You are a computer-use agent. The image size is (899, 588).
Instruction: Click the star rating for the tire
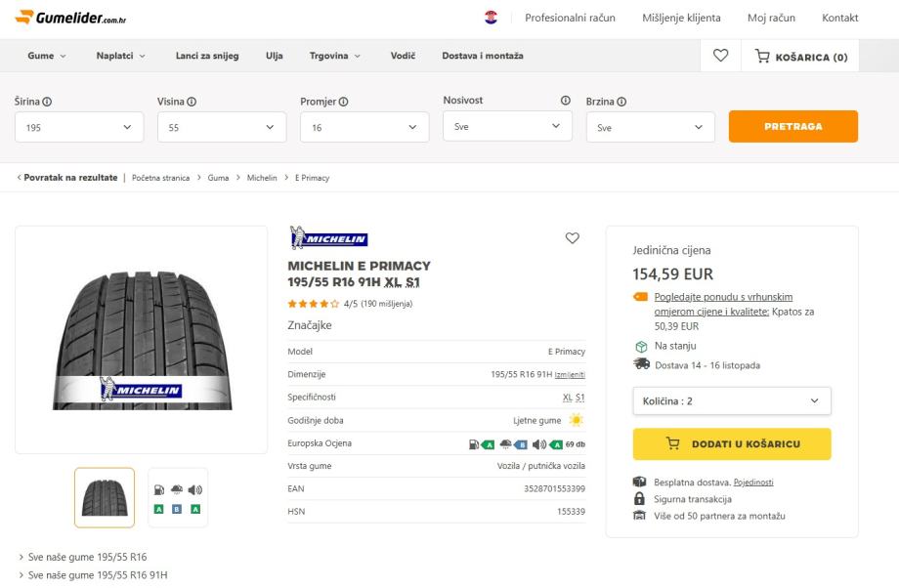point(313,304)
